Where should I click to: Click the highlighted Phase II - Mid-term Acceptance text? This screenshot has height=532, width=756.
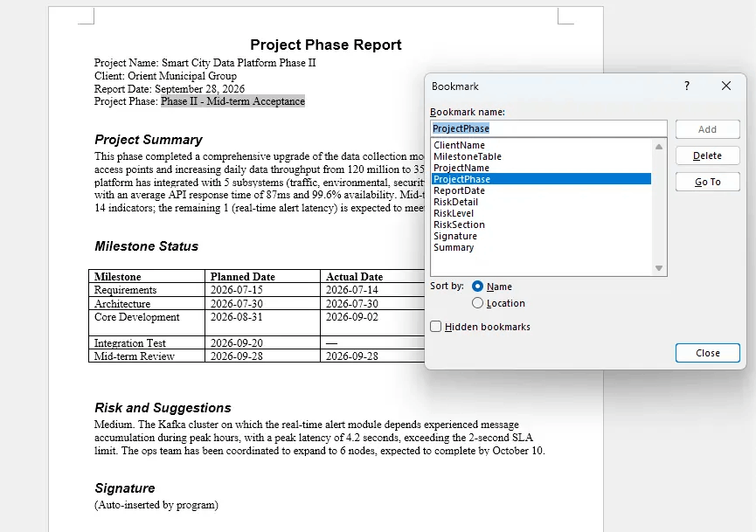point(232,101)
